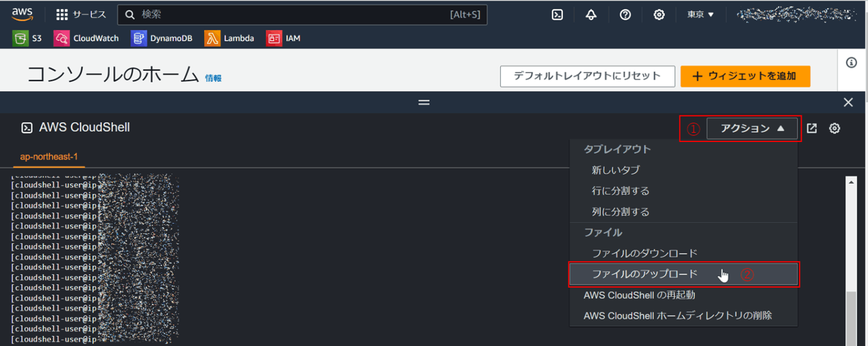Click the AWS logo home icon
Screen dimensions: 868x346
pyautogui.click(x=23, y=14)
